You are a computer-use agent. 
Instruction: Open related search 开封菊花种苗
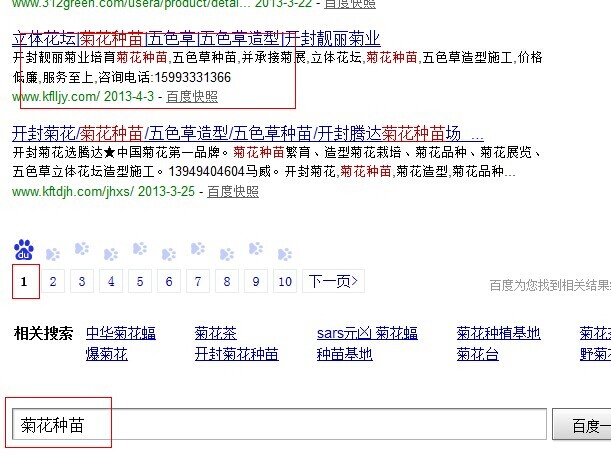(237, 354)
